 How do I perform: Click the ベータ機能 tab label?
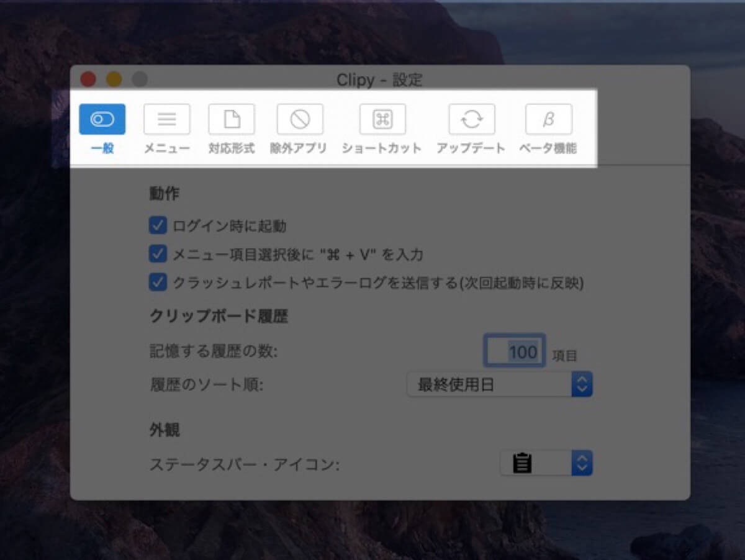(548, 148)
